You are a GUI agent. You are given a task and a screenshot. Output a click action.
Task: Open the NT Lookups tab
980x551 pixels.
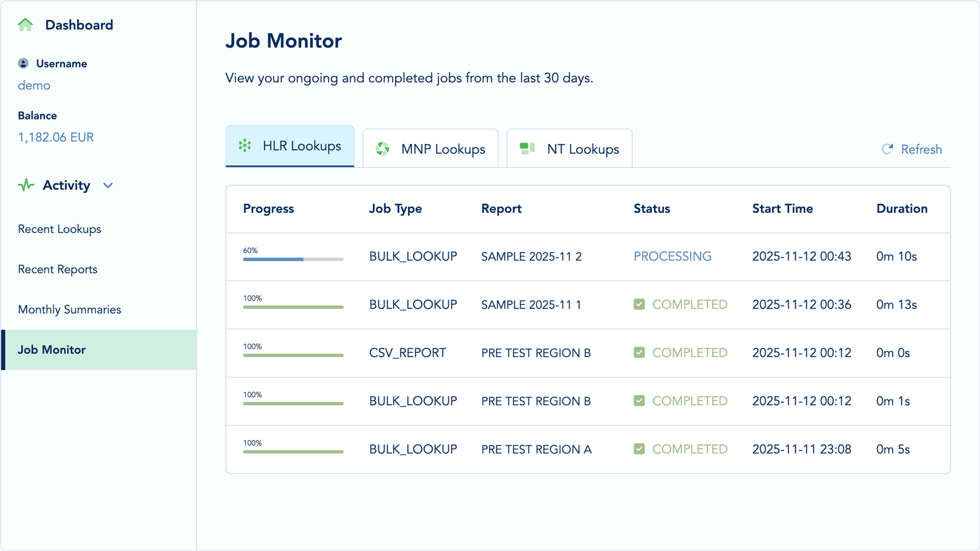(x=569, y=148)
